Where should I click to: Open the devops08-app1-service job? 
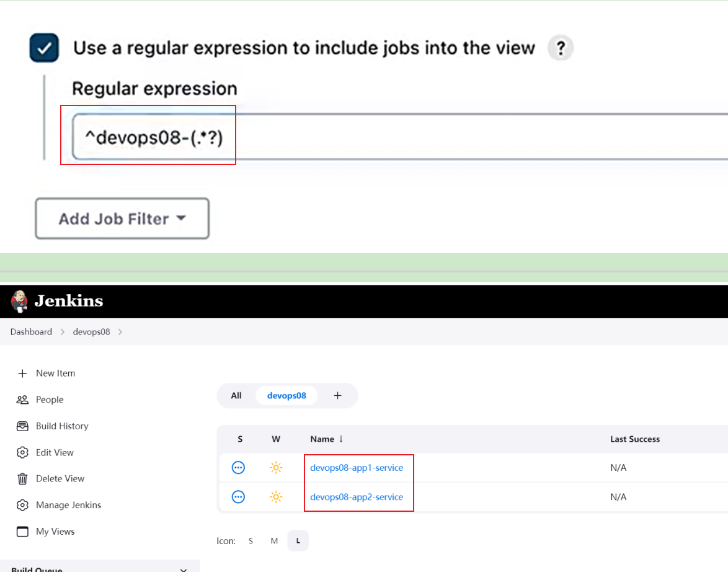point(357,467)
